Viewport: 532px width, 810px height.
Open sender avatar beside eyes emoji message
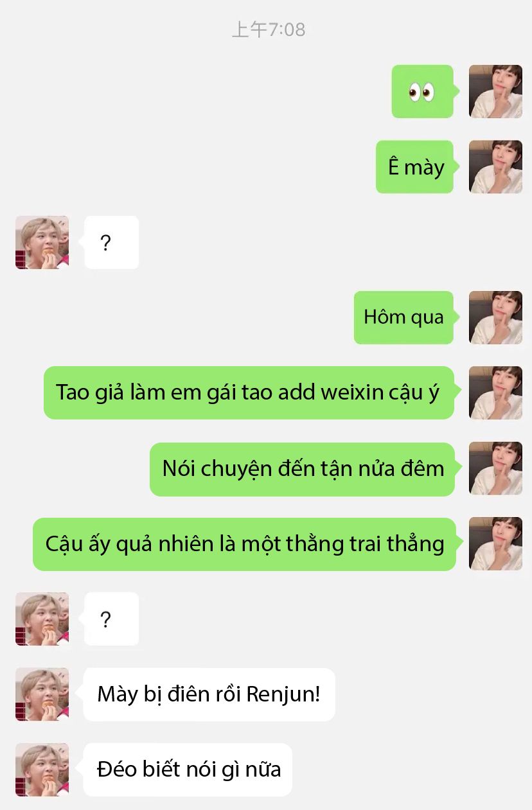click(x=495, y=91)
